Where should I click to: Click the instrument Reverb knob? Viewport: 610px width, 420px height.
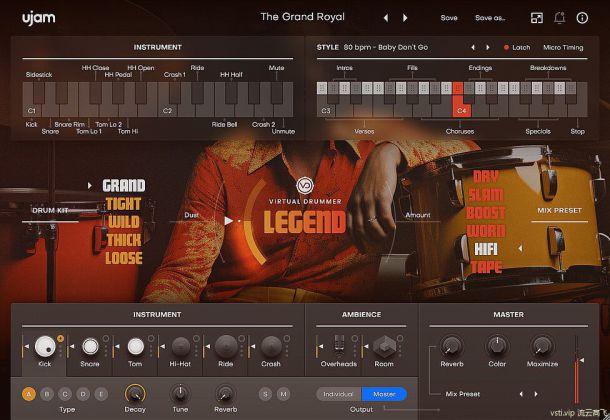225,394
